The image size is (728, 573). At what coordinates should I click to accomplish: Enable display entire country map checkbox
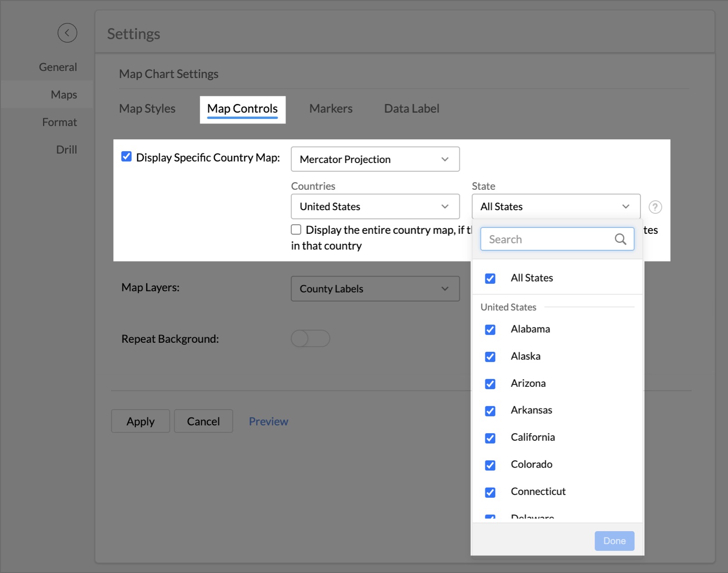pos(296,230)
